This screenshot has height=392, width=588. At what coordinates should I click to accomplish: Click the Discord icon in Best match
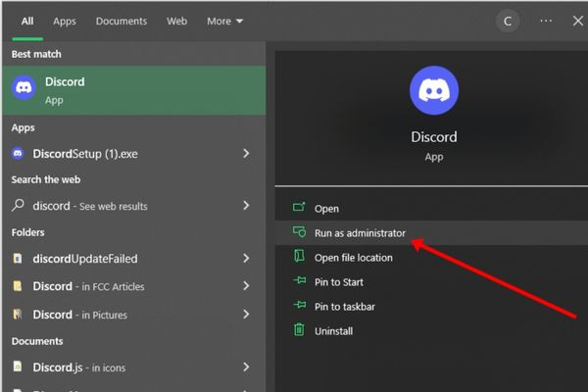tap(24, 87)
